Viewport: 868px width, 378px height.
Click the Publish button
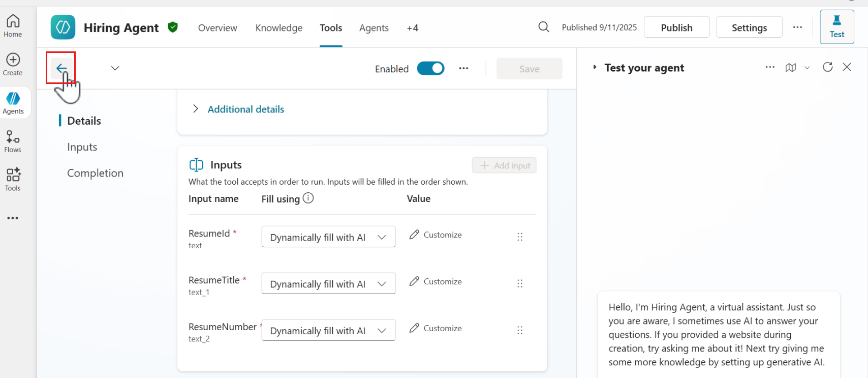676,27
